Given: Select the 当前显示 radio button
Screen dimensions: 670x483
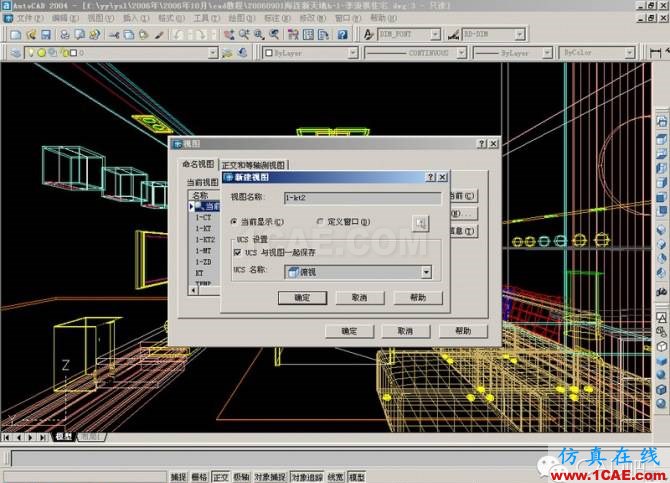Looking at the screenshot, I should pyautogui.click(x=234, y=222).
